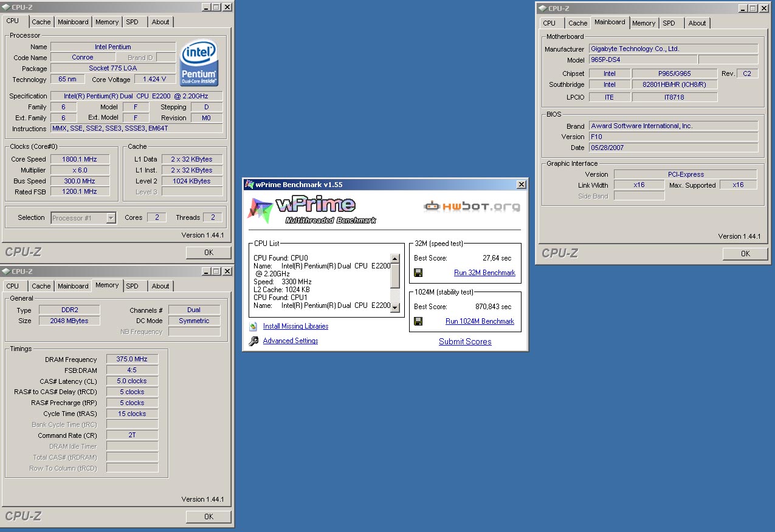The height and width of the screenshot is (532, 775).
Task: Click the CPU List scrollbar thumb
Action: (x=395, y=276)
